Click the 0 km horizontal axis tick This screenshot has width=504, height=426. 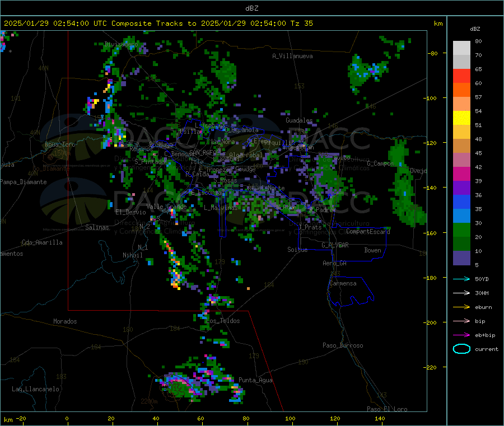coord(67,418)
